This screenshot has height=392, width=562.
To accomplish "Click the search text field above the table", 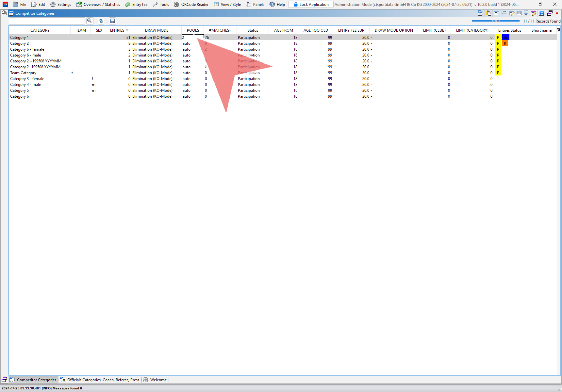I will (47, 21).
